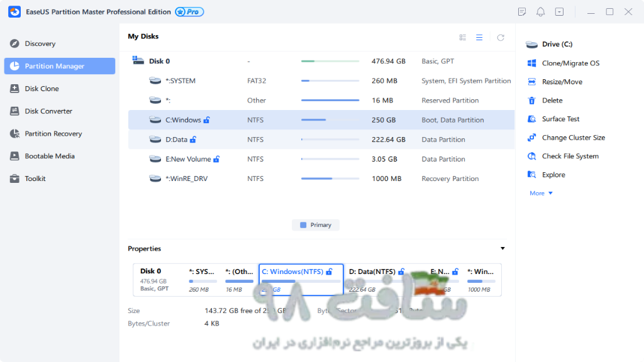
Task: Click the Discovery compass icon
Action: click(x=14, y=43)
